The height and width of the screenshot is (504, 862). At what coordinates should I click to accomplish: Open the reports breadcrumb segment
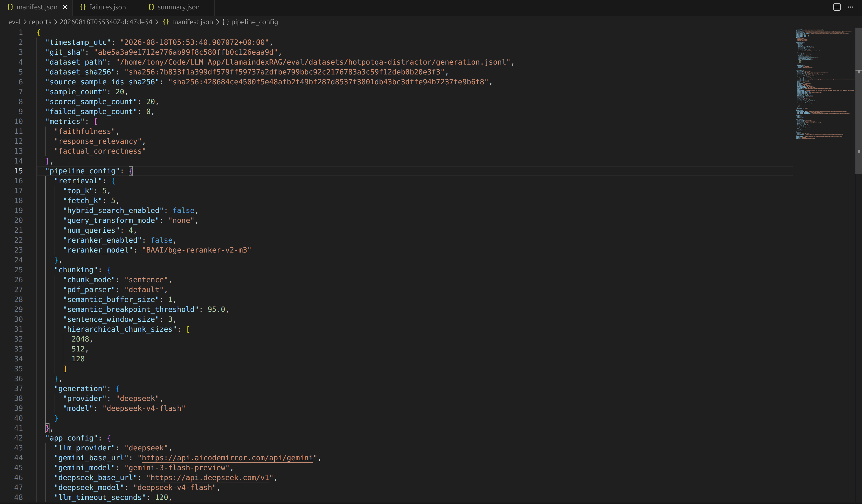pyautogui.click(x=40, y=22)
